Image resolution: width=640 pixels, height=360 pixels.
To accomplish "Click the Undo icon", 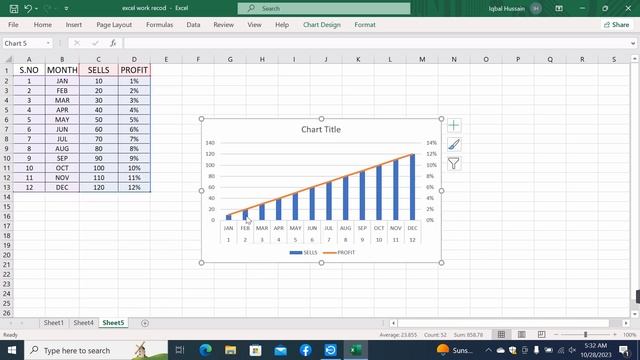I will [28, 9].
